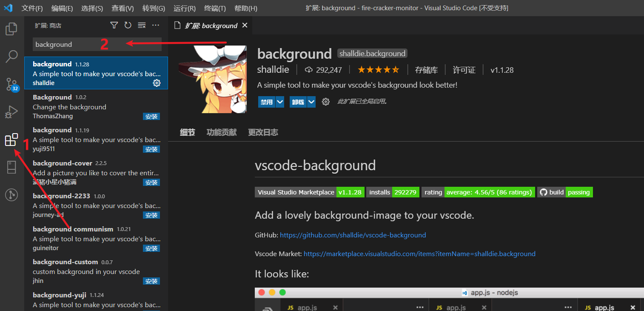Click the shalldie.background identifier label

point(372,54)
